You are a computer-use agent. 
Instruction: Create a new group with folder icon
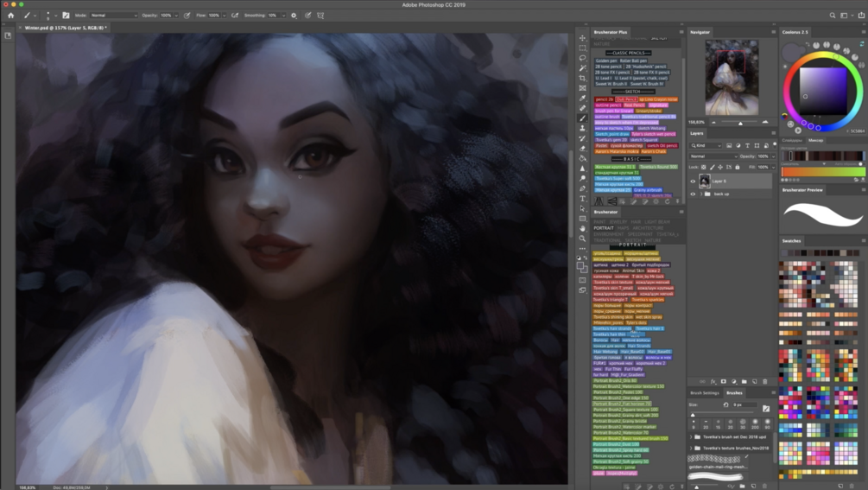744,381
